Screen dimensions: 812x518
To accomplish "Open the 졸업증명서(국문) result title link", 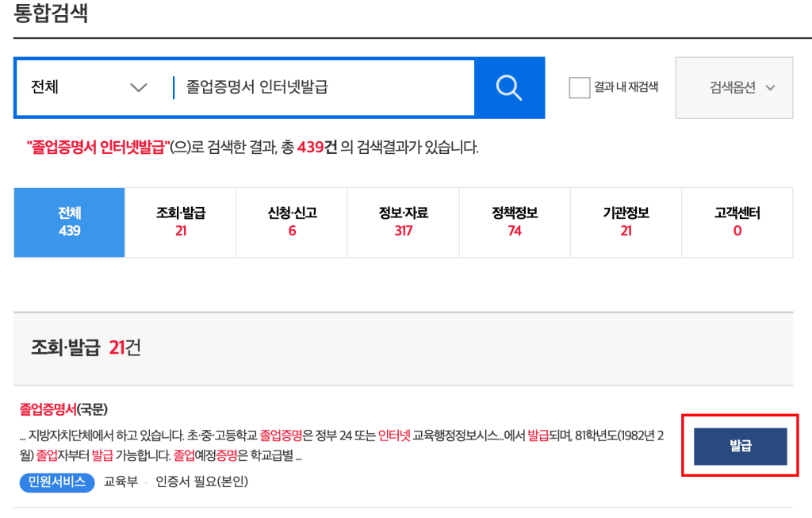I will tap(63, 409).
